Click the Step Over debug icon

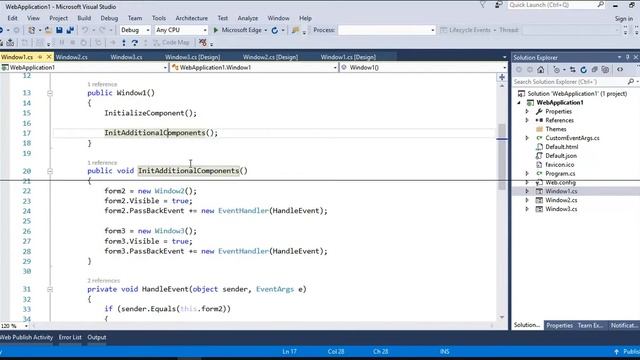(x=135, y=42)
